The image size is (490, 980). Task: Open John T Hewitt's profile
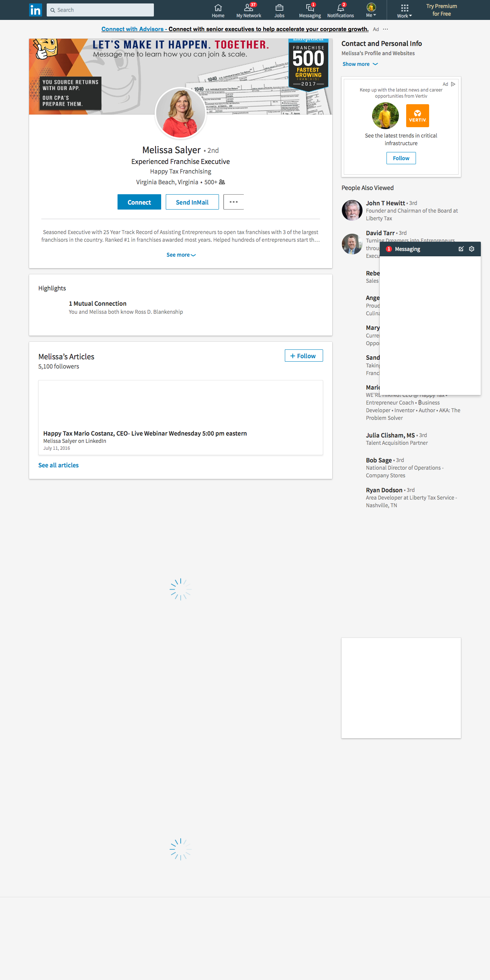point(385,203)
